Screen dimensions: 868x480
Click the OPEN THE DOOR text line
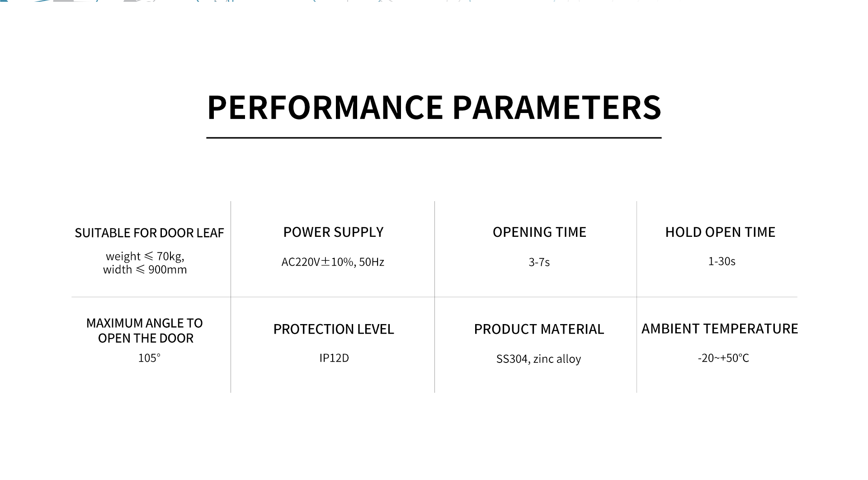(x=146, y=338)
